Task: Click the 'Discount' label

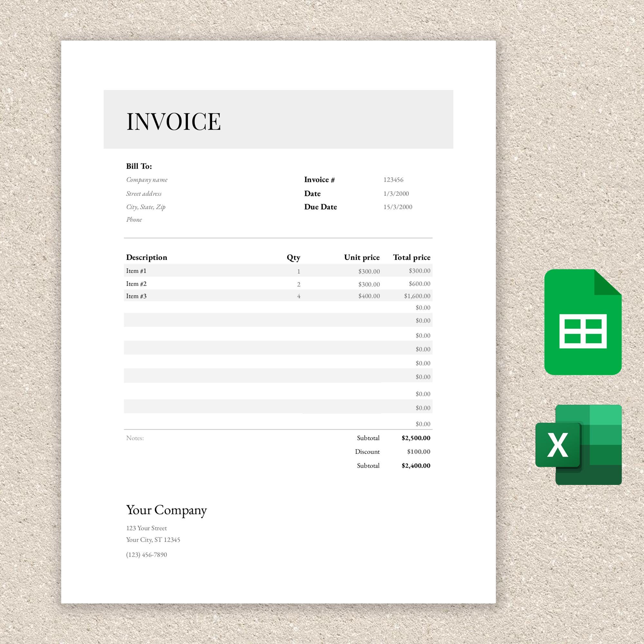Action: tap(367, 452)
